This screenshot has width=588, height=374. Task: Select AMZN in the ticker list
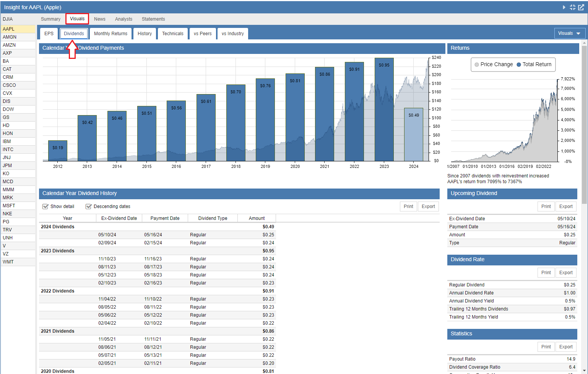(18, 45)
